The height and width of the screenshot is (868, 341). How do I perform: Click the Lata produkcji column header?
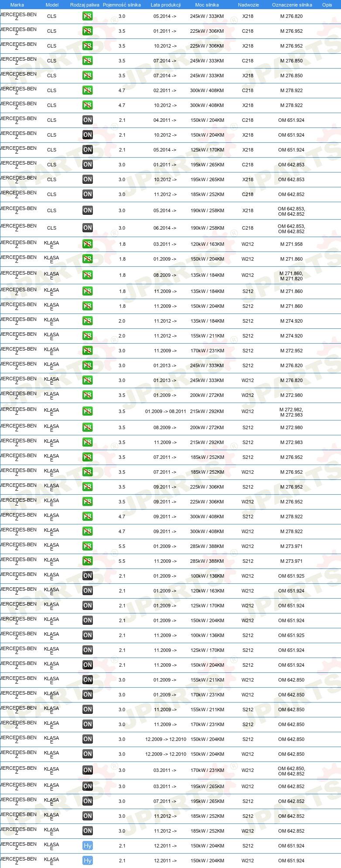coord(166,5)
